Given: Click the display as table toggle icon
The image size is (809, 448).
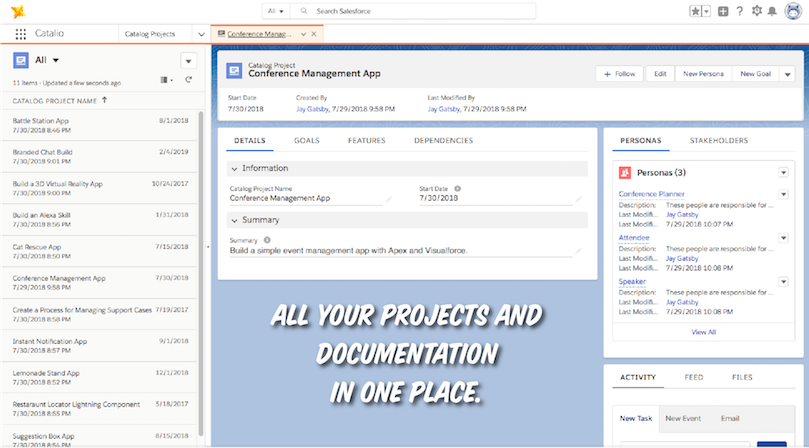Looking at the screenshot, I should tap(166, 80).
